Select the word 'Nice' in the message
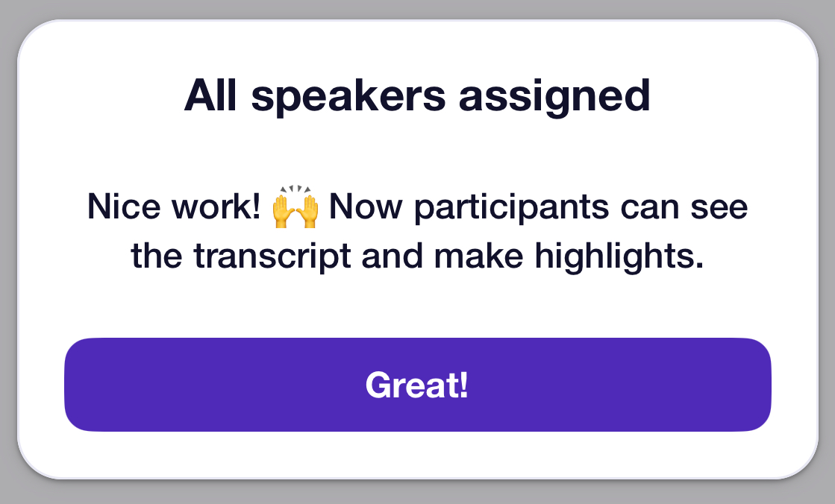Image resolution: width=835 pixels, height=504 pixels. point(124,207)
